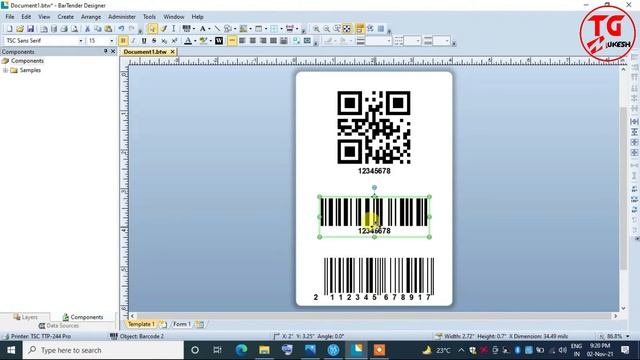Image resolution: width=640 pixels, height=360 pixels.
Task: Expand the Samples folder
Action: coord(5,70)
